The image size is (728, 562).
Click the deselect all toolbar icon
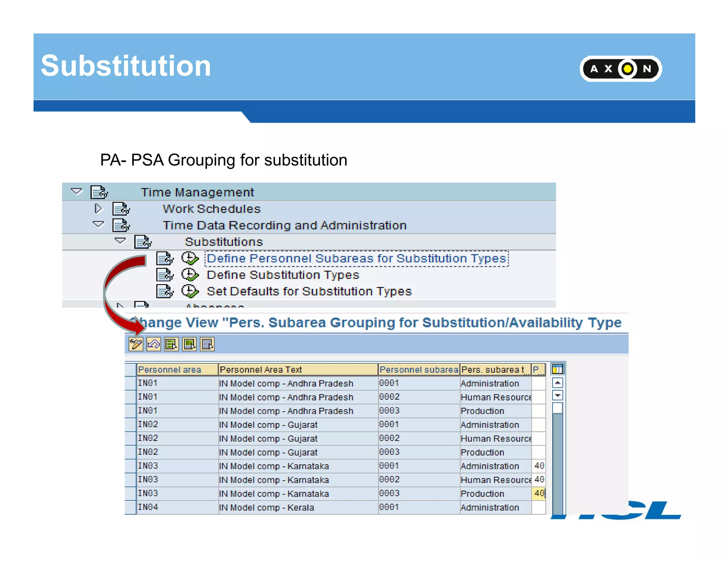point(207,344)
